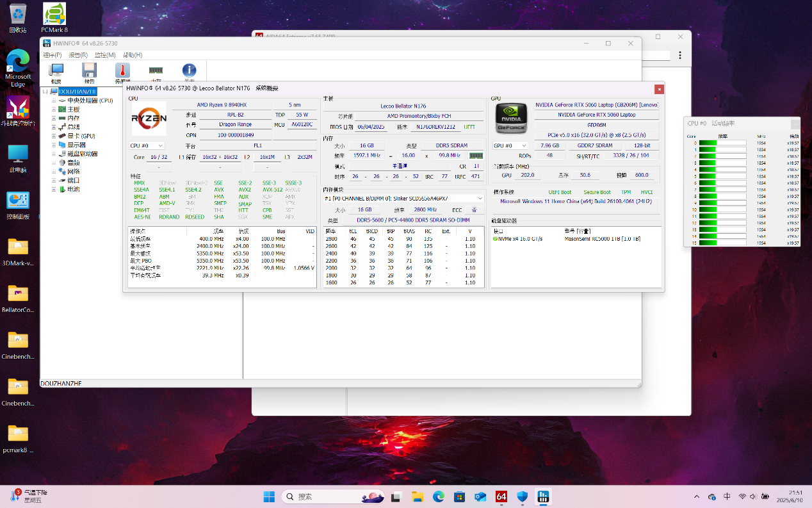Open the weather widget on the taskbar

(29, 495)
